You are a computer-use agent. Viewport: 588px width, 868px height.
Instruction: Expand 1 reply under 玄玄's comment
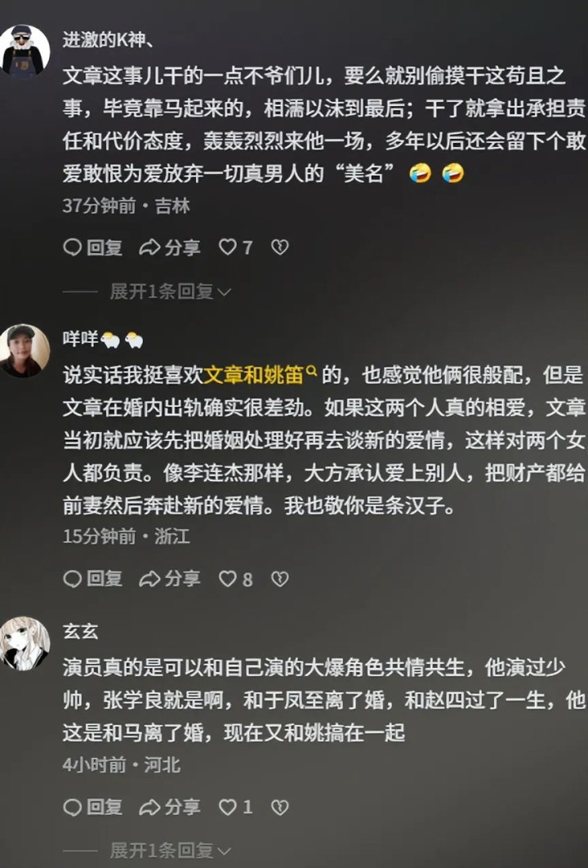click(x=170, y=850)
